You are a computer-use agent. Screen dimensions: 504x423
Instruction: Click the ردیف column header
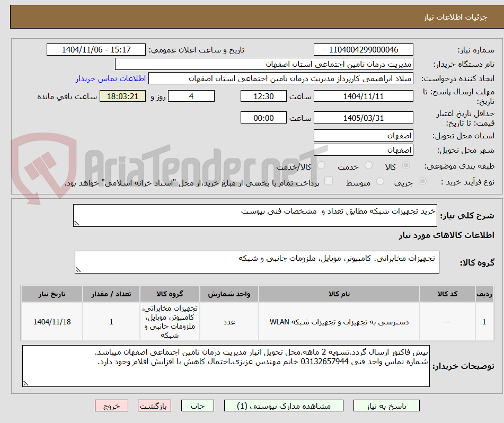click(x=484, y=294)
